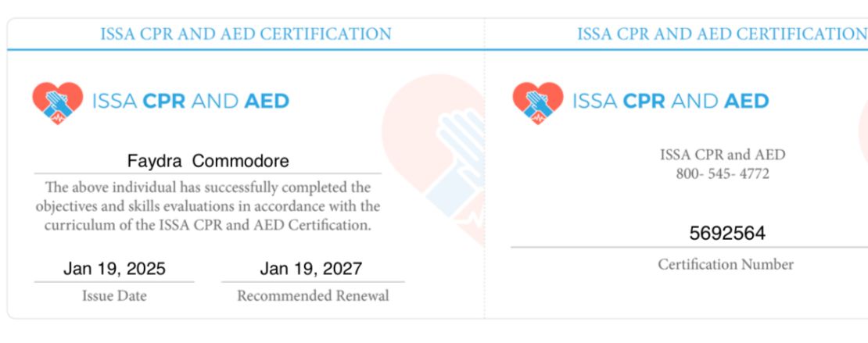Select the right card's certification header title
Viewport: 868px width, 343px height.
coord(721,34)
